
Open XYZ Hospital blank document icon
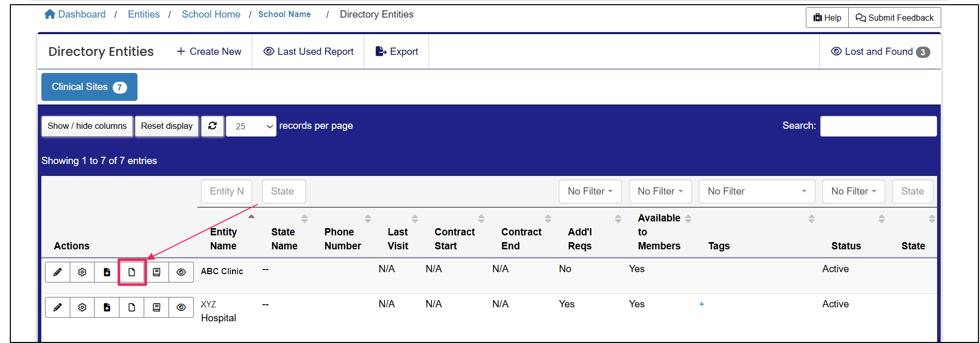click(132, 307)
